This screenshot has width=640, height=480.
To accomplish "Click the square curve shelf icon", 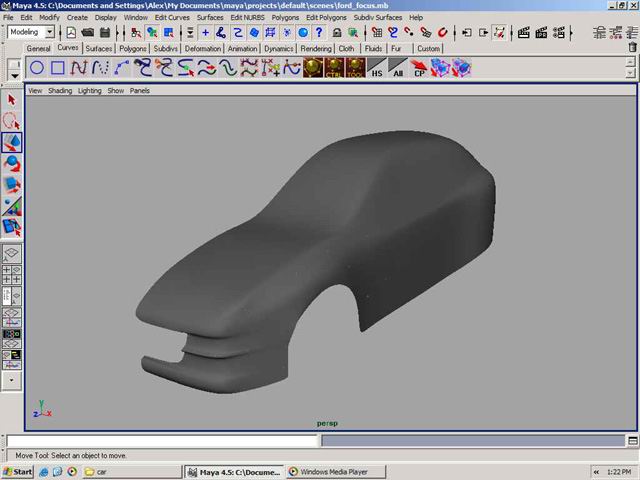I will click(58, 68).
